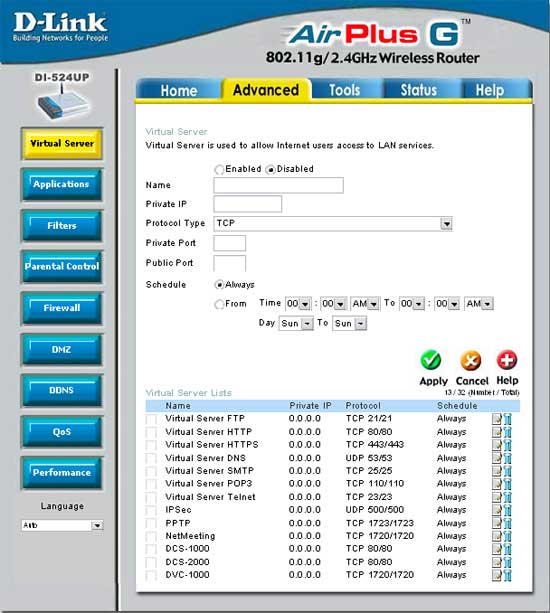Image resolution: width=550 pixels, height=613 pixels.
Task: Click the Name input field
Action: (x=278, y=185)
